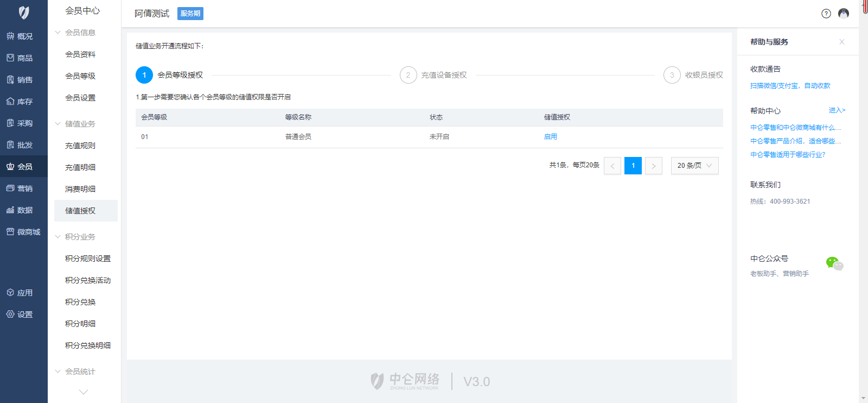Open the 库存 inventory section

coord(20,102)
